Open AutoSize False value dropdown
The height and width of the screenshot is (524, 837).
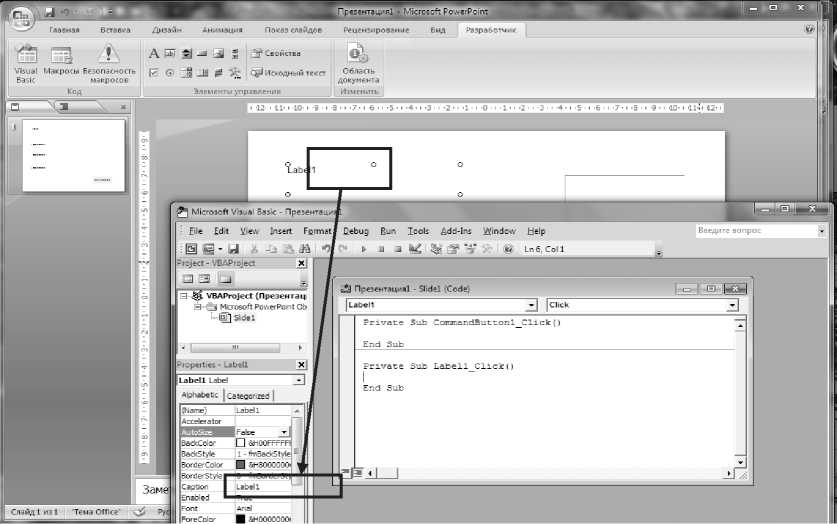[x=284, y=432]
